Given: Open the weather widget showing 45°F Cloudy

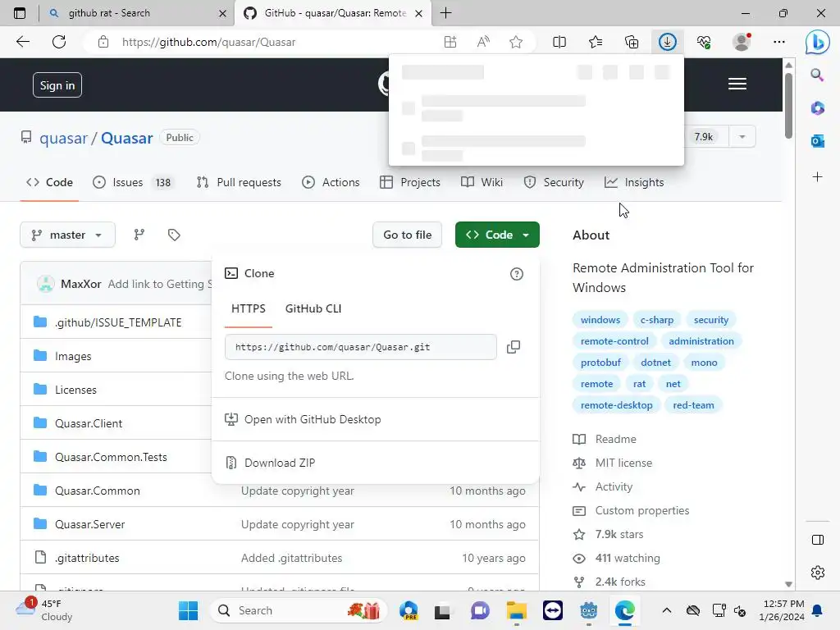Looking at the screenshot, I should (x=44, y=610).
